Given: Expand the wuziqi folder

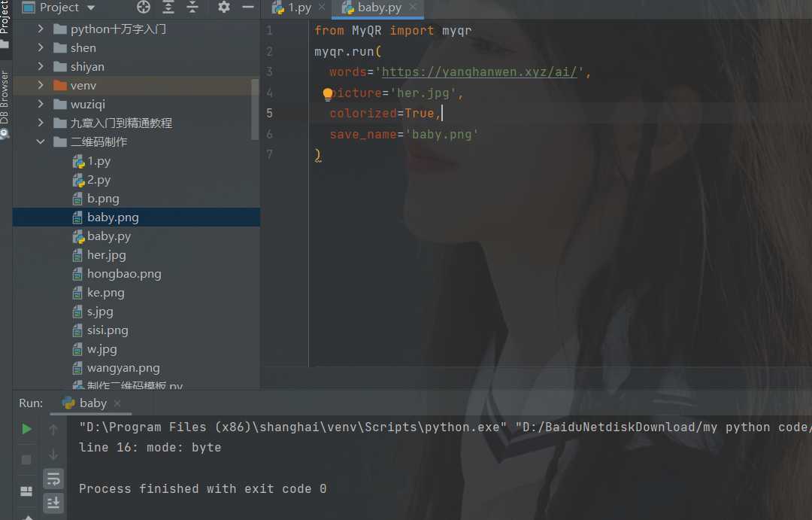Looking at the screenshot, I should tap(41, 104).
